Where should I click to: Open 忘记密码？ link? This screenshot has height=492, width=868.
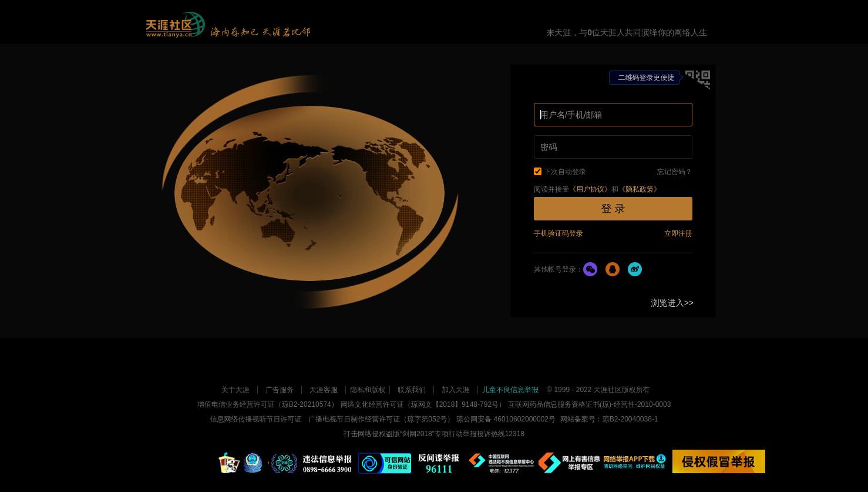click(674, 172)
